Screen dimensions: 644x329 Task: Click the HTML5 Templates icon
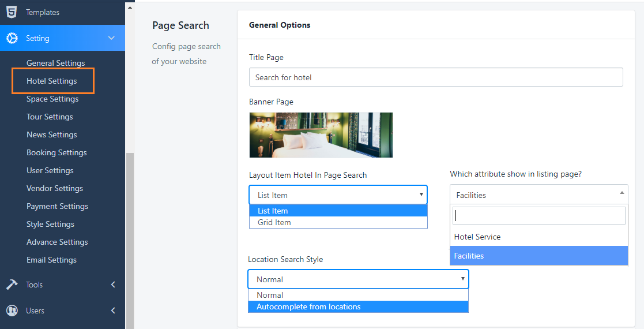point(12,12)
